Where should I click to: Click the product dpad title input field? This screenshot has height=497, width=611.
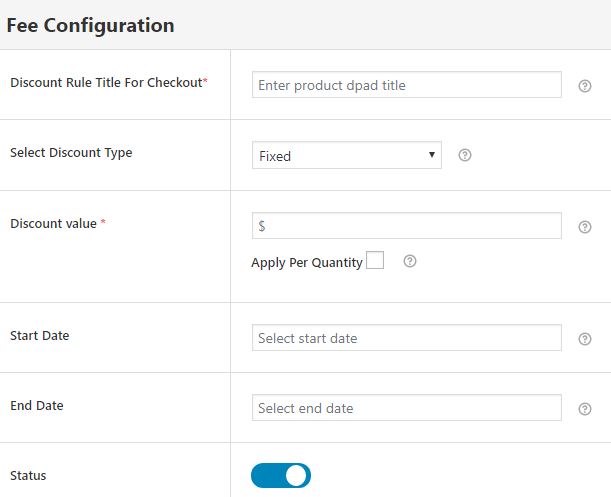406,85
